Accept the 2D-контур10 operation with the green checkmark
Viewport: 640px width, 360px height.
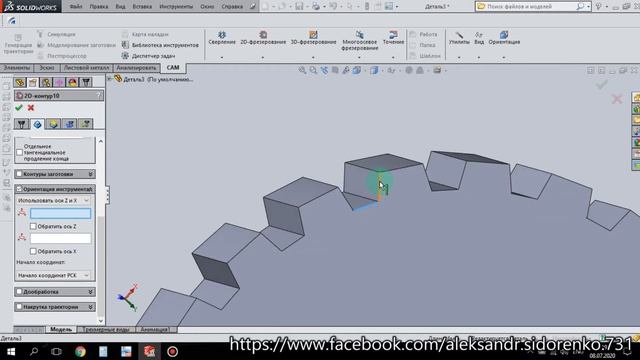coord(19,108)
